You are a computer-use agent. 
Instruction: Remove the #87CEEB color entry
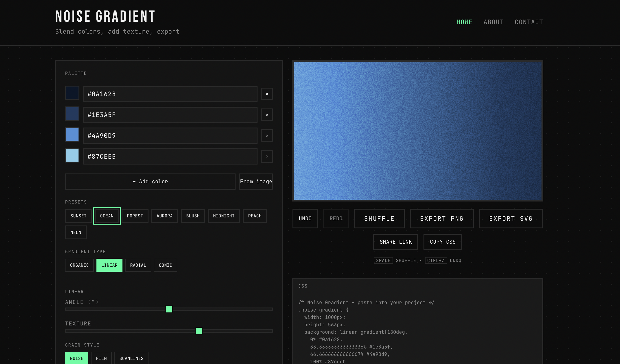(x=267, y=156)
